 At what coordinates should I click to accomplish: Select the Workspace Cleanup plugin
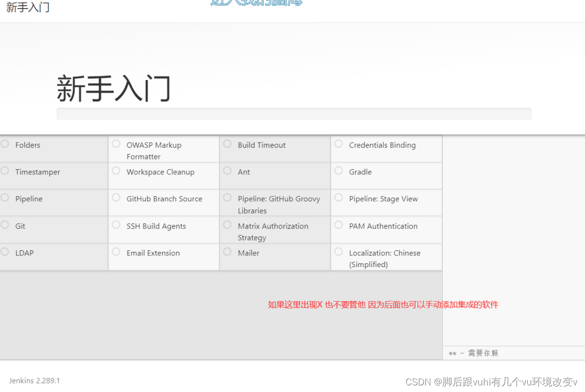pos(116,171)
